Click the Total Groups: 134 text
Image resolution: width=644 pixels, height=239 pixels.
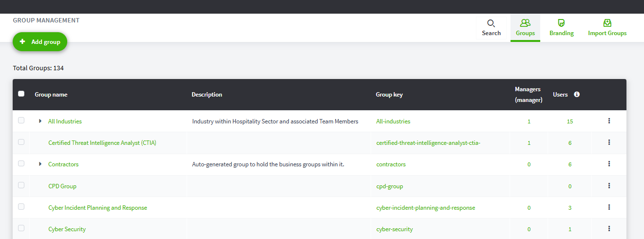point(38,68)
